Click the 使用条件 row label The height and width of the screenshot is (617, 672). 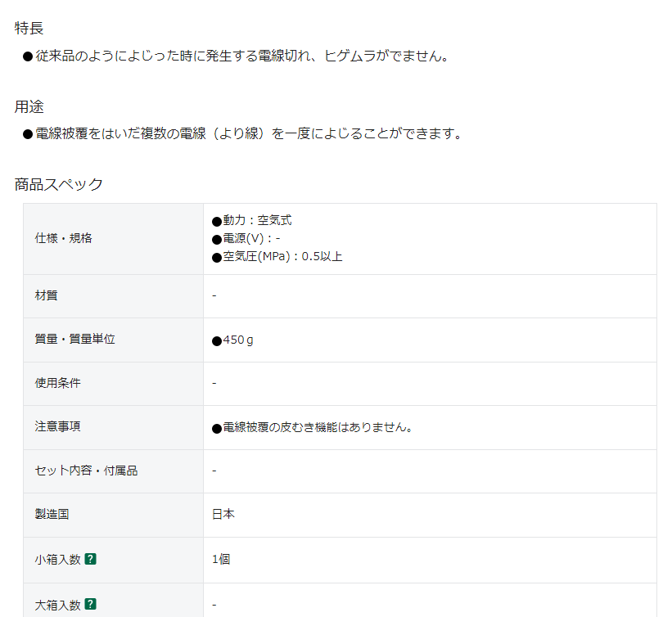pyautogui.click(x=57, y=383)
